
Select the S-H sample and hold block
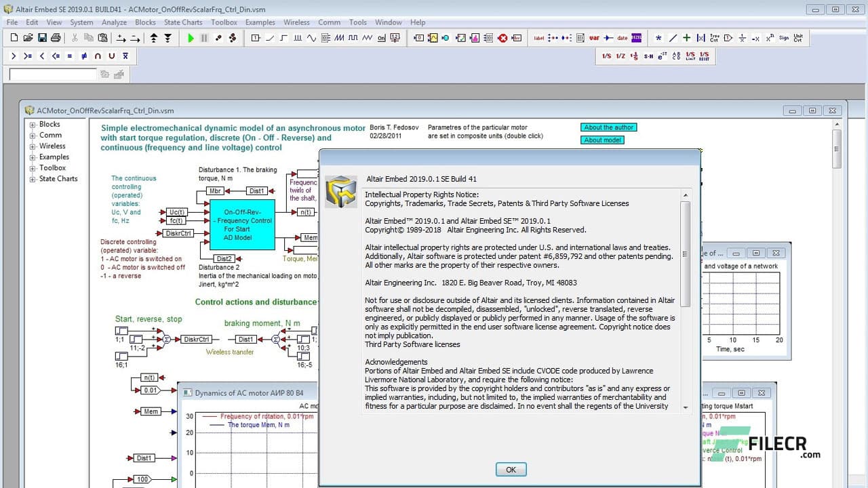point(649,56)
